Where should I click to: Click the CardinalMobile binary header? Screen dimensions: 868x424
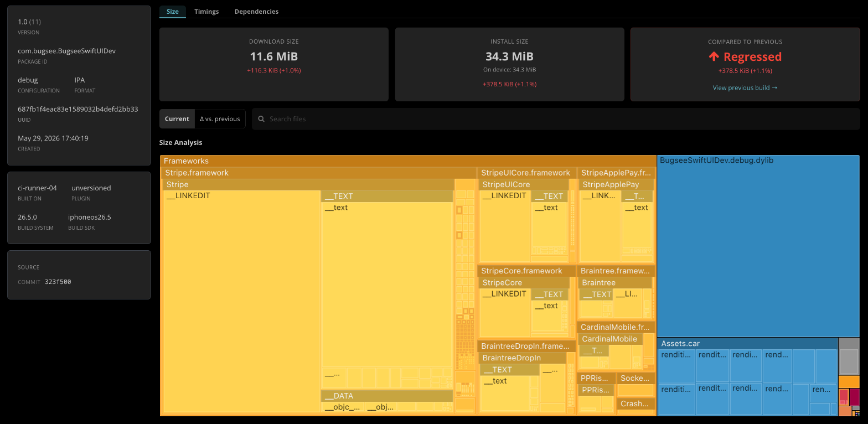(x=610, y=339)
